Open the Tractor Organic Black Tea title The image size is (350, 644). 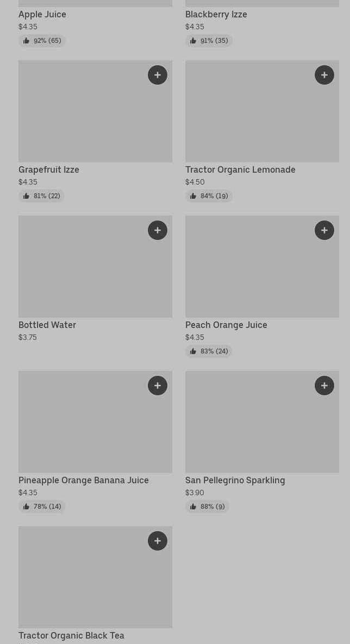pos(71,636)
